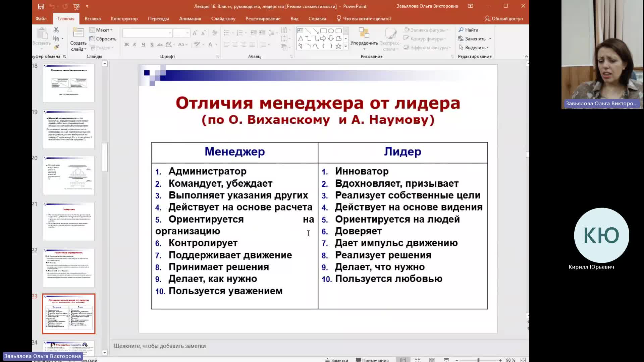
Task: Click the zoom out minus icon
Action: [457, 360]
